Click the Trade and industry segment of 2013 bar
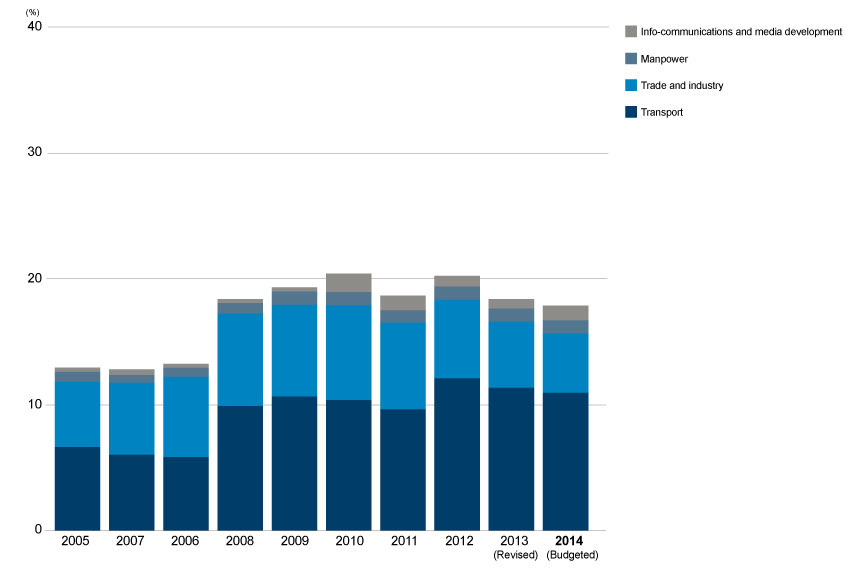This screenshot has height=569, width=850. point(511,355)
